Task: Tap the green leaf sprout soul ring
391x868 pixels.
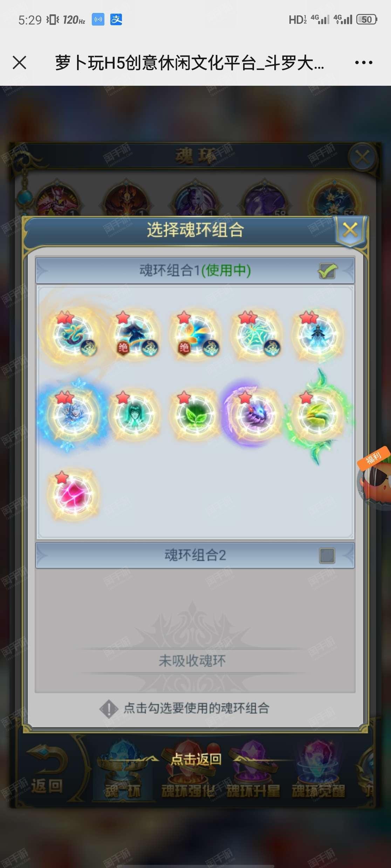Action: click(x=195, y=414)
